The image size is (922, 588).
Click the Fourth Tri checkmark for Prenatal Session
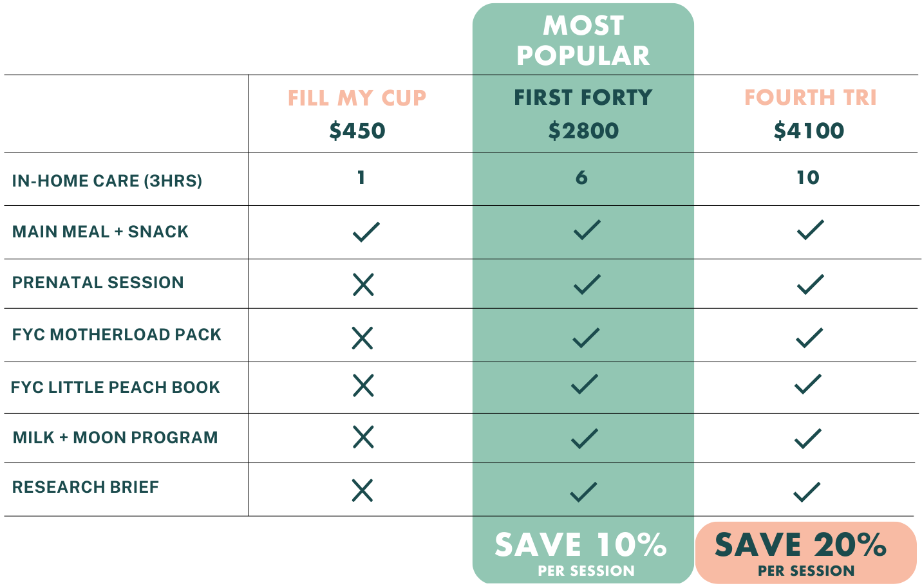coord(810,284)
